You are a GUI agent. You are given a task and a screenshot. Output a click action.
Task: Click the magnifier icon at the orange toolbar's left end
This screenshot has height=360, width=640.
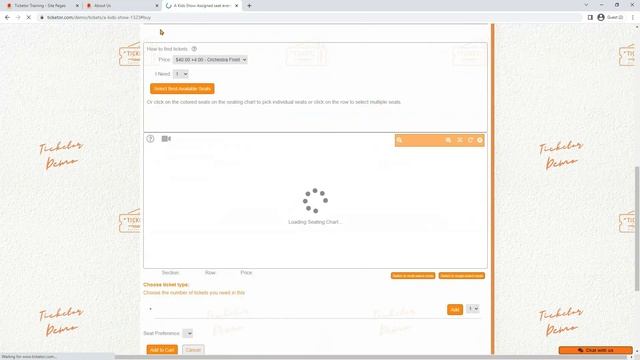click(x=400, y=140)
